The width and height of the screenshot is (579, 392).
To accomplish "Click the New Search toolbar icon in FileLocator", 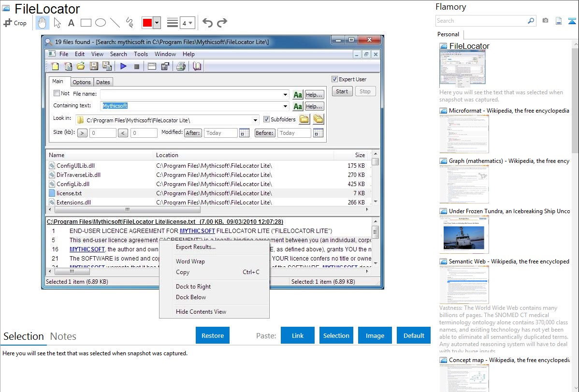I will 55,67.
